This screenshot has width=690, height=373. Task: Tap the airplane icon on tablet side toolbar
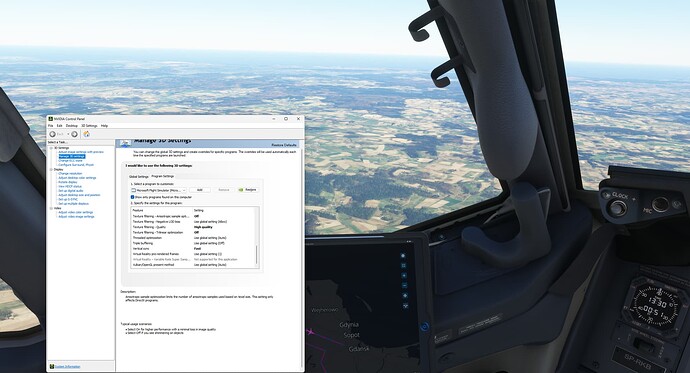tap(405, 306)
